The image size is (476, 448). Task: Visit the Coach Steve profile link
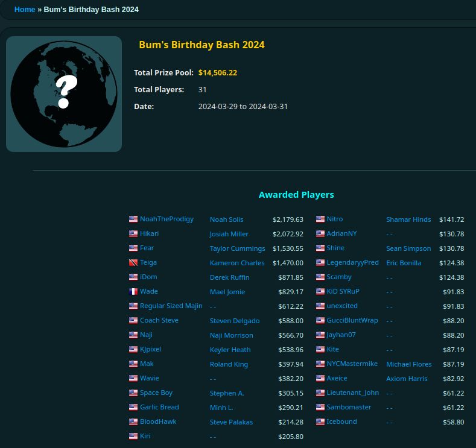point(159,320)
